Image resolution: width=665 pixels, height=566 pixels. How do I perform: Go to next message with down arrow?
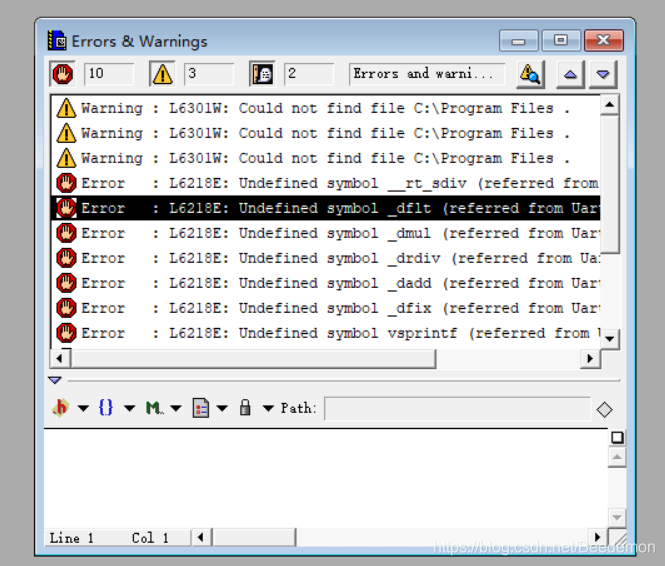603,75
